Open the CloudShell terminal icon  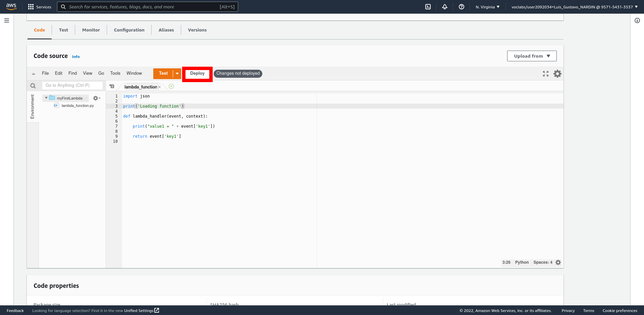pyautogui.click(x=428, y=7)
